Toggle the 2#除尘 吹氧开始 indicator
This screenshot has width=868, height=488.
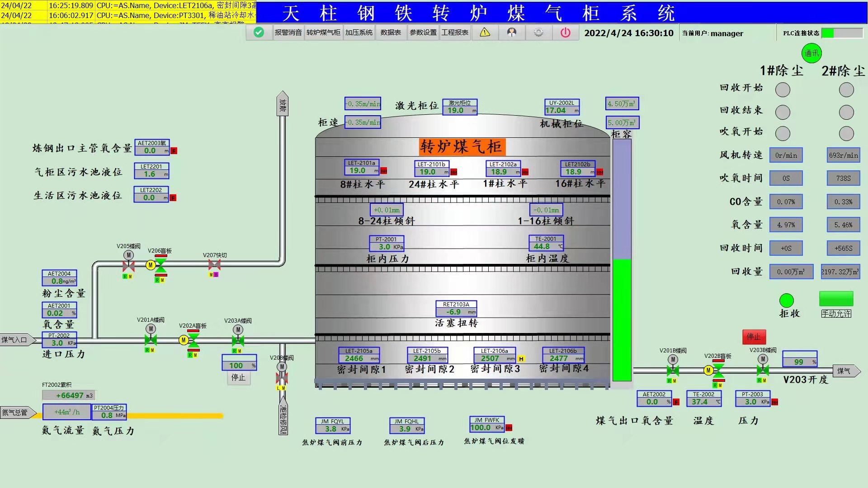(x=846, y=133)
